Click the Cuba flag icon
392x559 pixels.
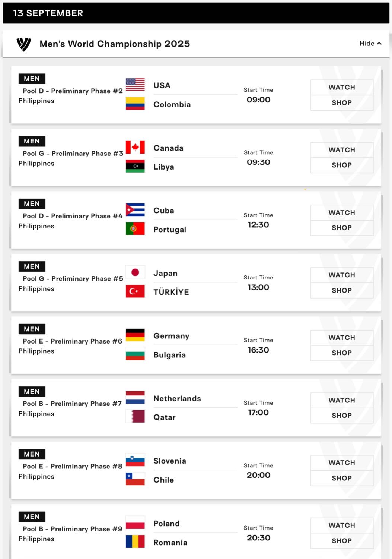pos(135,210)
